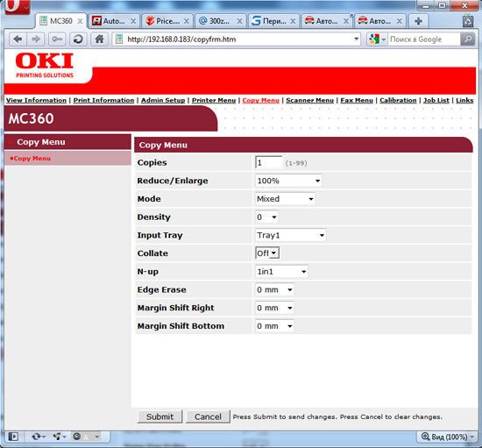
Task: Open the address bar history dropdown arrow
Action: point(356,39)
